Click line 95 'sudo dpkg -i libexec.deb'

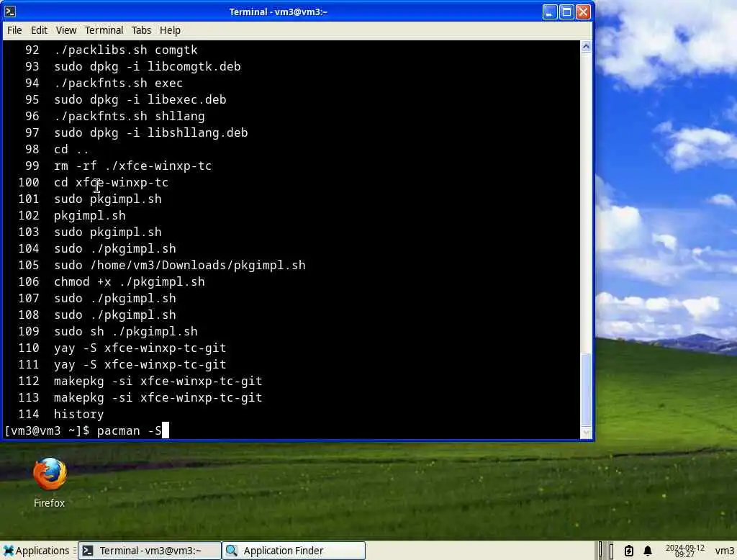pyautogui.click(x=140, y=99)
